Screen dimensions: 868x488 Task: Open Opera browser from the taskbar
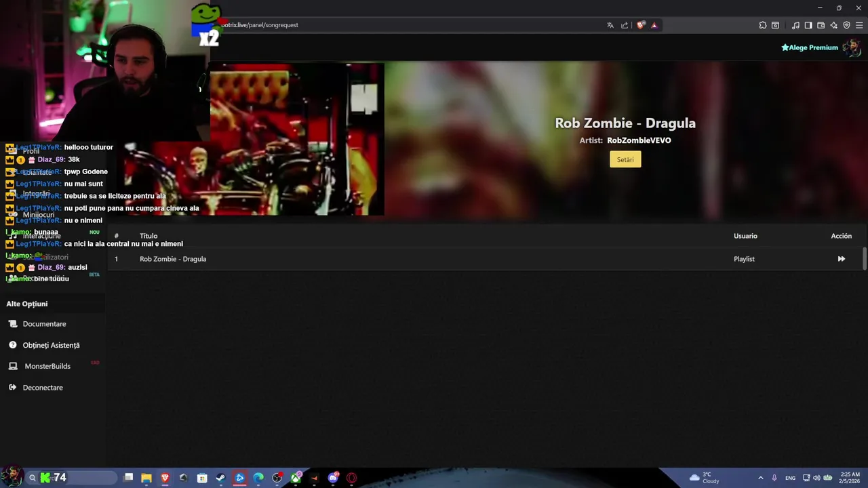tap(351, 478)
